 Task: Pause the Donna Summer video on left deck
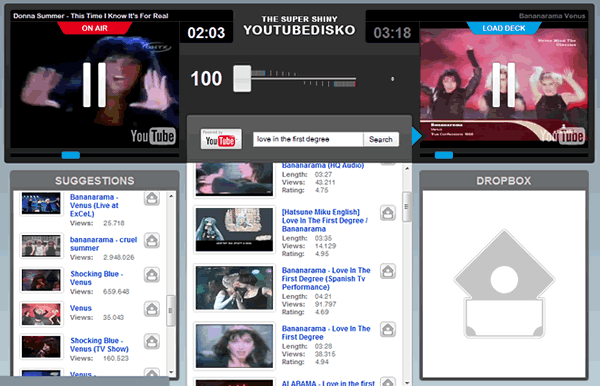(x=95, y=85)
